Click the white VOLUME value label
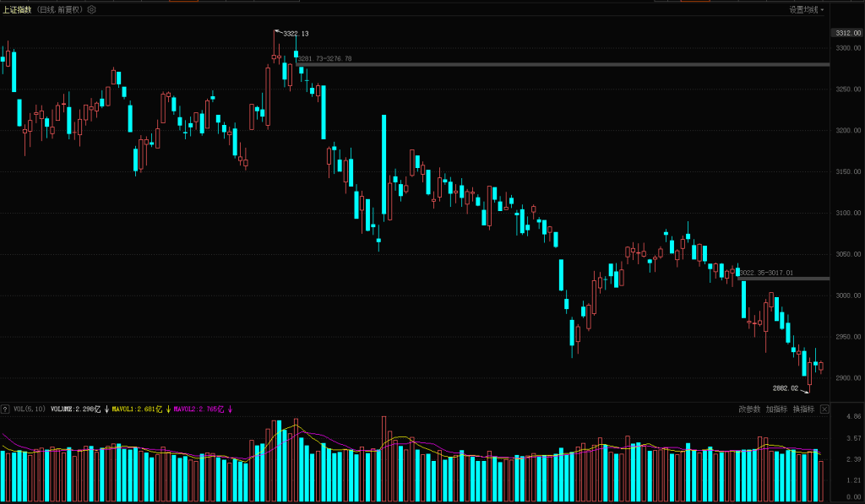This screenshot has height=504, width=865. (76, 409)
